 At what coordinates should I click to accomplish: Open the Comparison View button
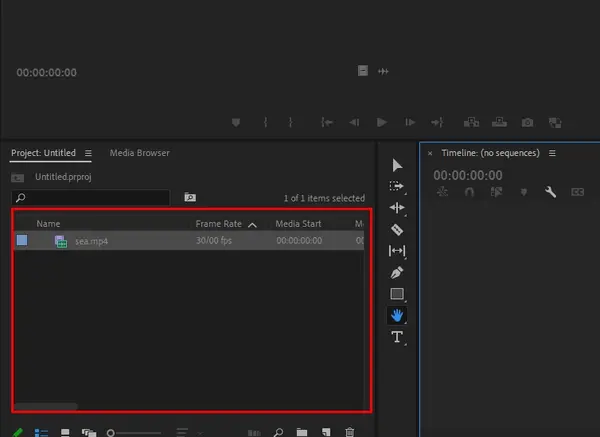tap(555, 122)
